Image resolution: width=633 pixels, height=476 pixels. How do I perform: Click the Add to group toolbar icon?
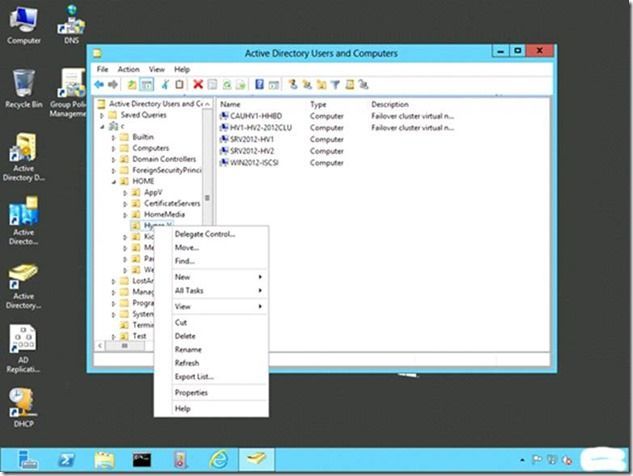pos(364,84)
